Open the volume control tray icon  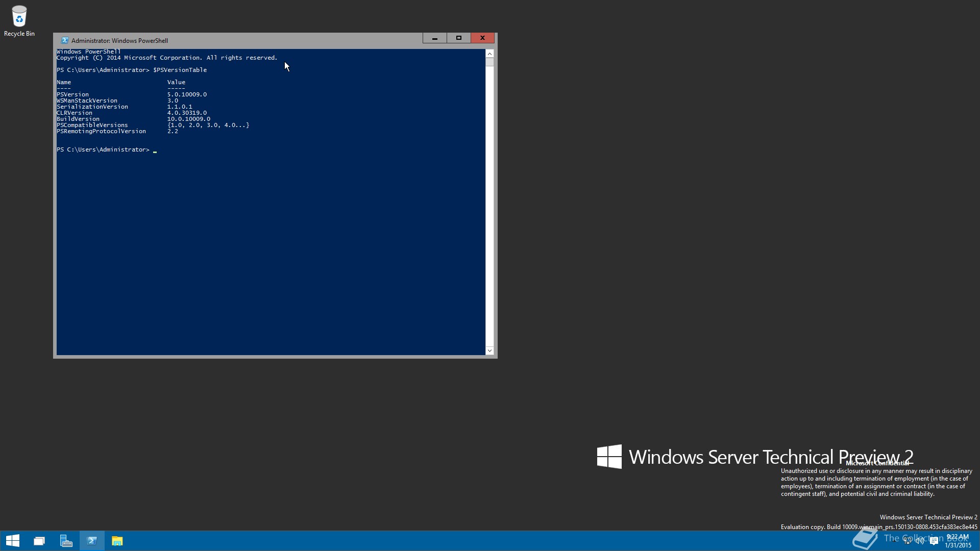point(920,541)
